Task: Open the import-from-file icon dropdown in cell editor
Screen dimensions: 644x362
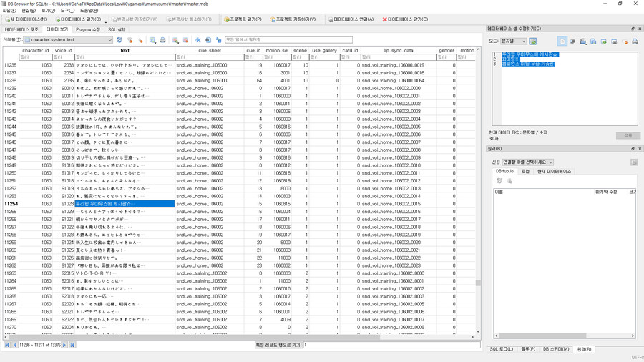Action: pos(583,41)
